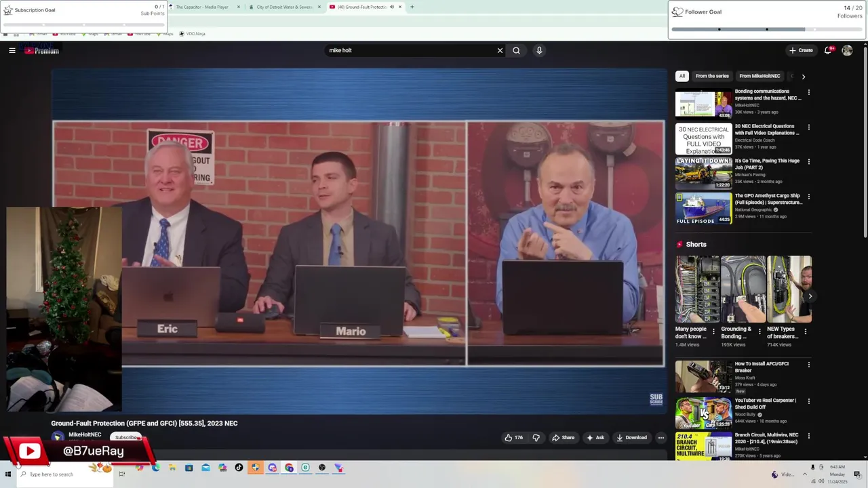Click the Create button
This screenshot has height=488, width=868.
tap(801, 50)
